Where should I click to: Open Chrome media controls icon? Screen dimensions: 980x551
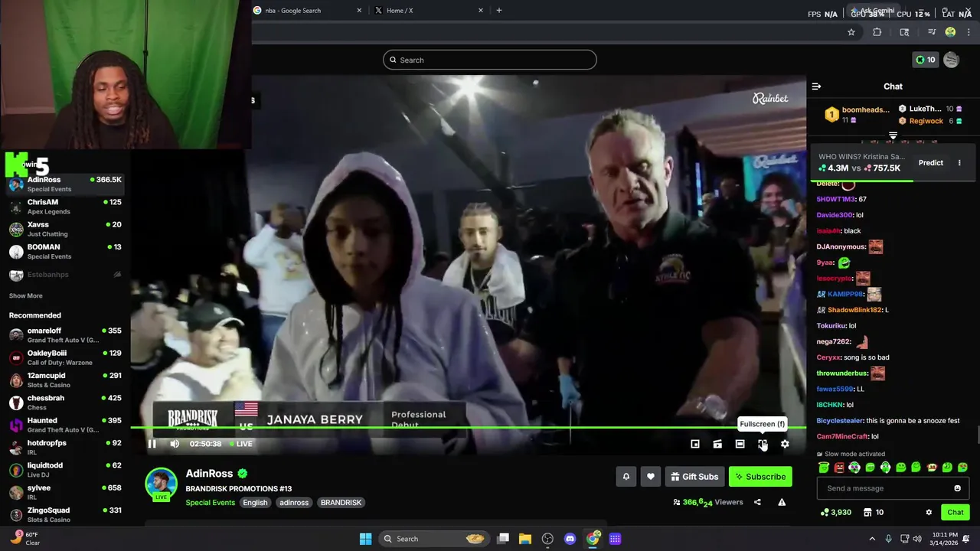[932, 32]
